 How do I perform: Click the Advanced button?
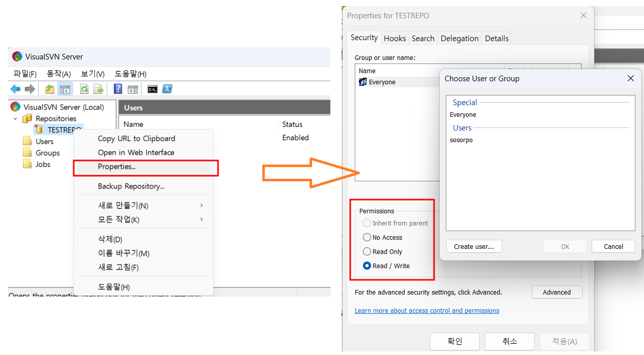pyautogui.click(x=557, y=292)
